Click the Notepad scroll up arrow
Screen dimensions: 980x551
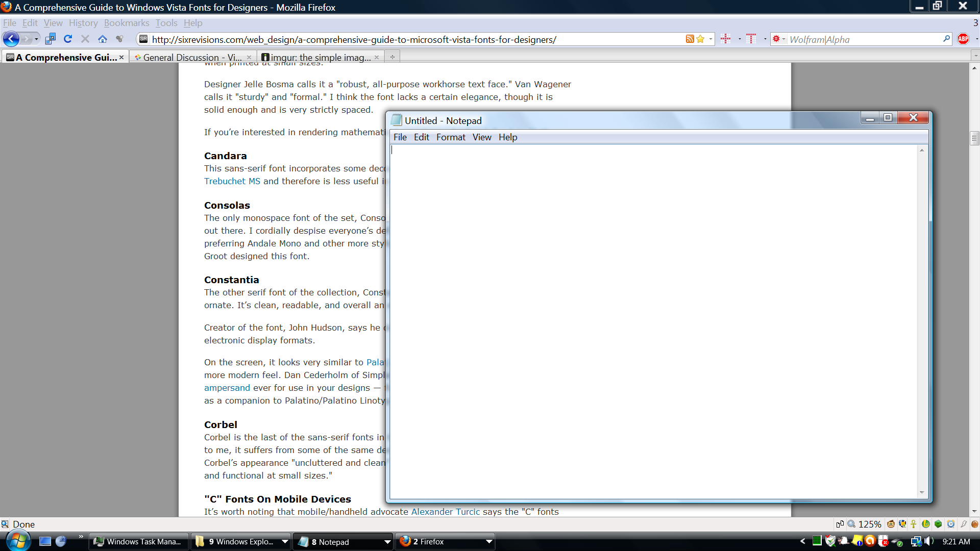(x=922, y=150)
